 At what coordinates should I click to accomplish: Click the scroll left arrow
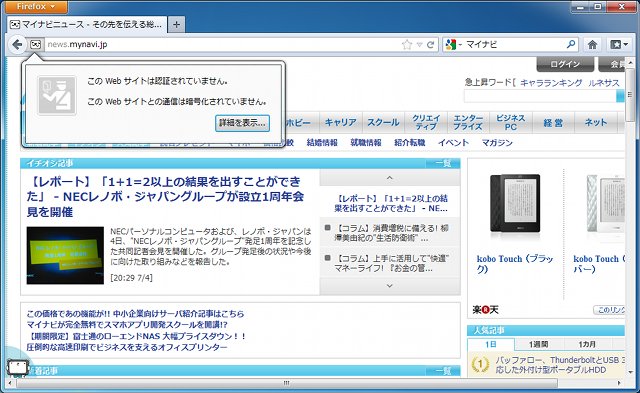click(x=11, y=383)
